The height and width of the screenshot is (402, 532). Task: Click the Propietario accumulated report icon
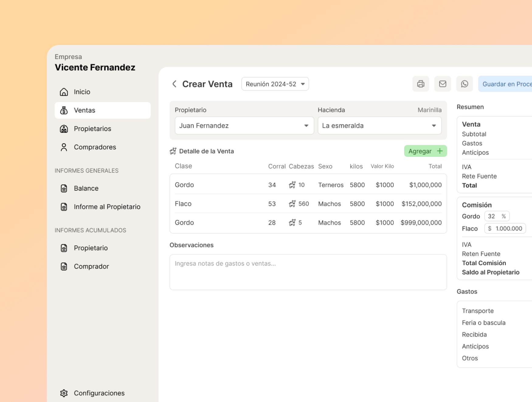[x=64, y=248]
